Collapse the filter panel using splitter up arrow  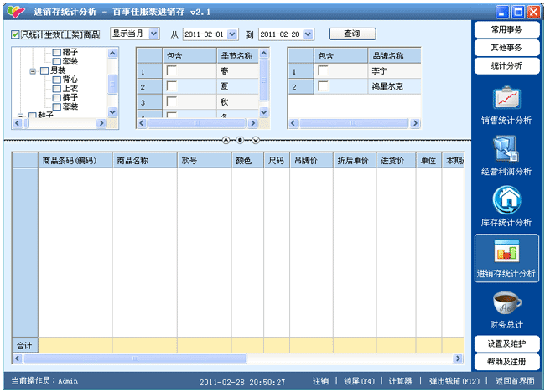[225, 140]
